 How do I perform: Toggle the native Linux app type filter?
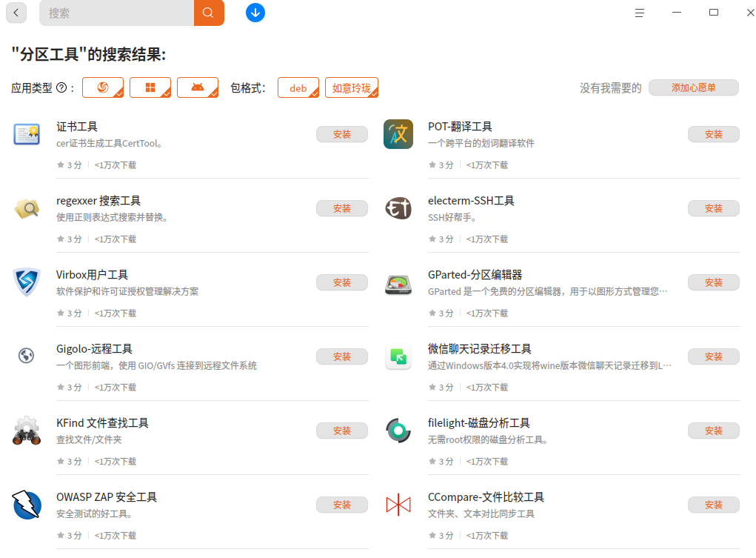click(103, 87)
